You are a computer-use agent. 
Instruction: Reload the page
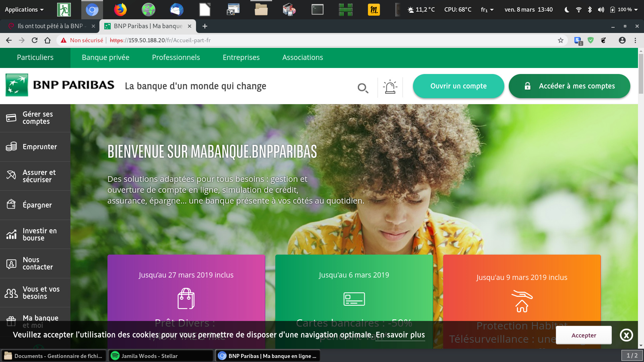pos(35,40)
